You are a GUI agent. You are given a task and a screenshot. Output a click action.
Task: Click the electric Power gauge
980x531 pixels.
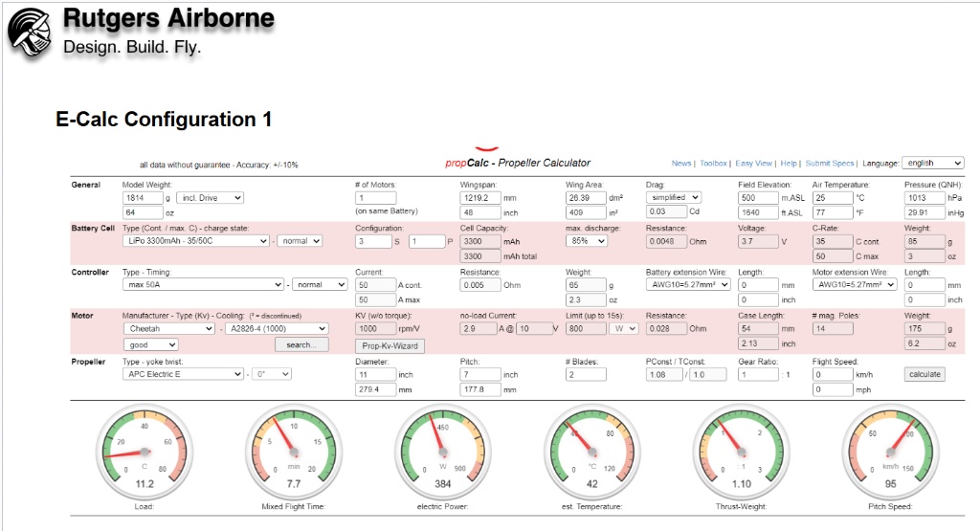click(442, 451)
